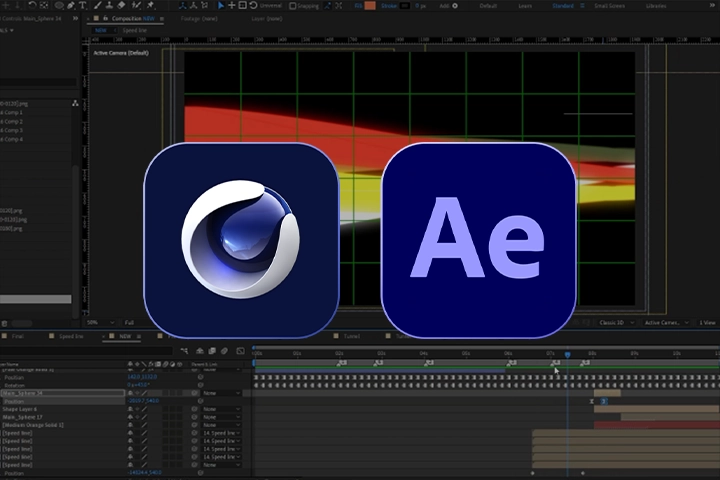Click the frame blending enable icon in timeline
The height and width of the screenshot is (480, 720).
tap(212, 351)
